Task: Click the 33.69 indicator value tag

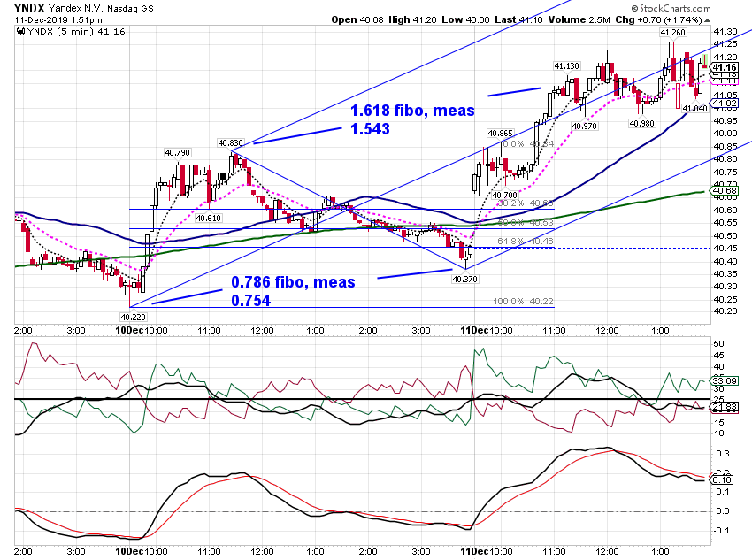Action: tap(725, 380)
